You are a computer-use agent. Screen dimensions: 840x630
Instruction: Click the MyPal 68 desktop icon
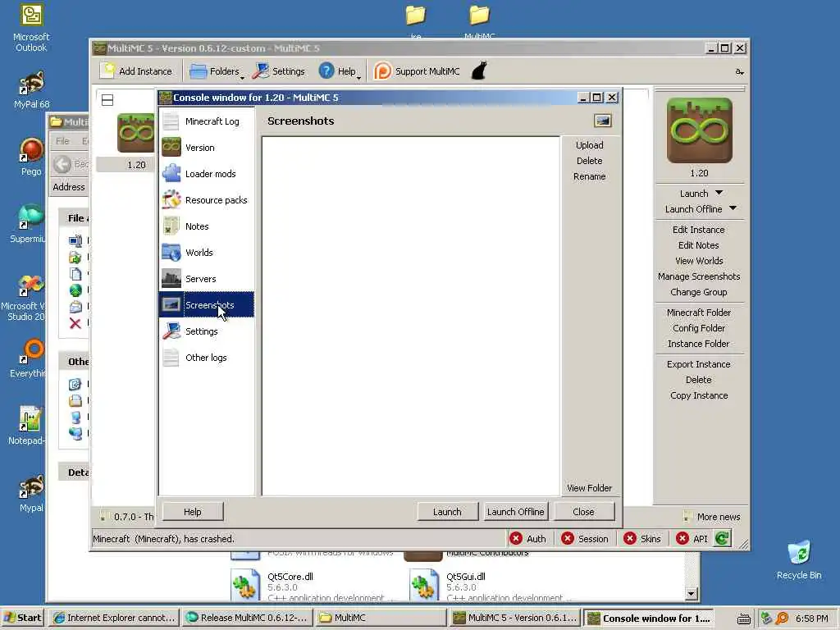pos(31,89)
